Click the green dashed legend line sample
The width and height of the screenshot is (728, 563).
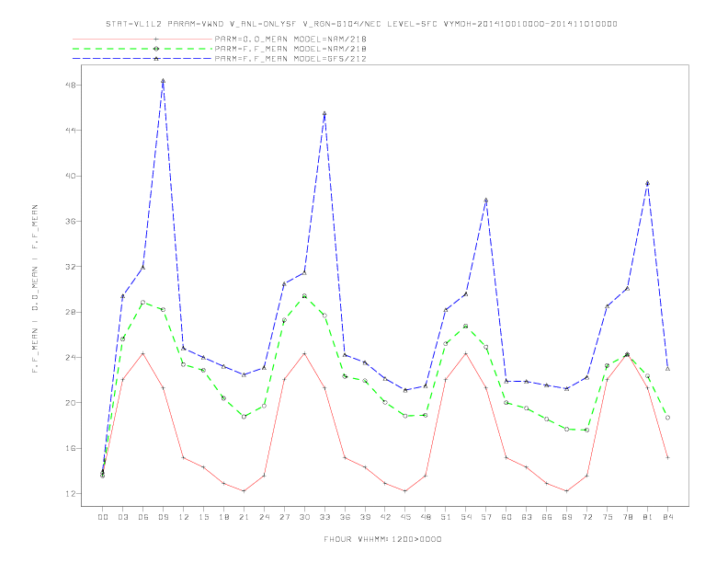142,49
